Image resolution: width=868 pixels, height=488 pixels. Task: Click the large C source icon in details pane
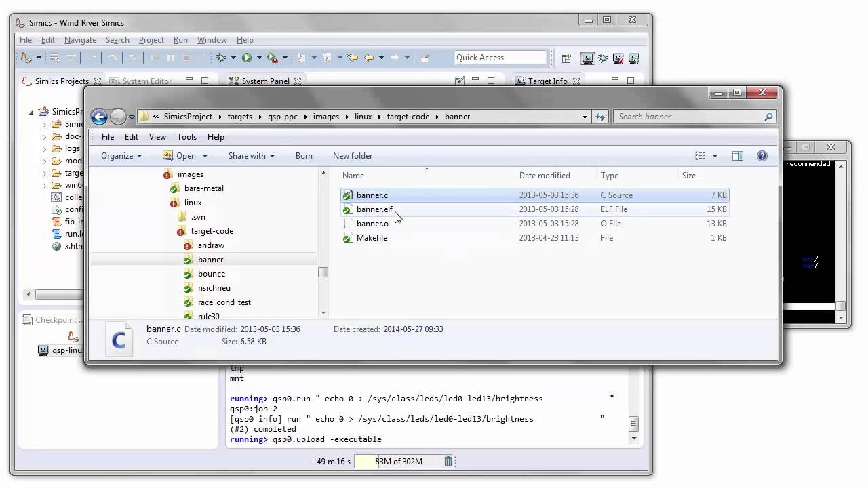(119, 339)
